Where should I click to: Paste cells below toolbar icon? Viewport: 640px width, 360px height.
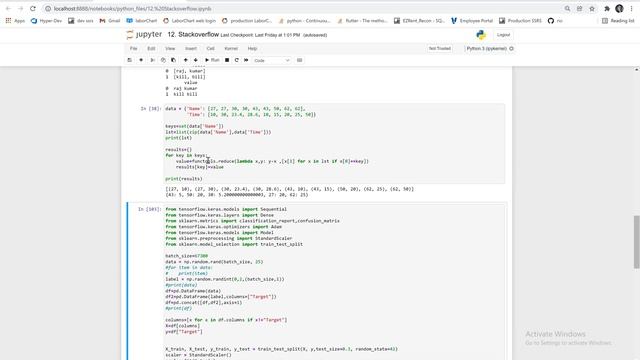173,60
